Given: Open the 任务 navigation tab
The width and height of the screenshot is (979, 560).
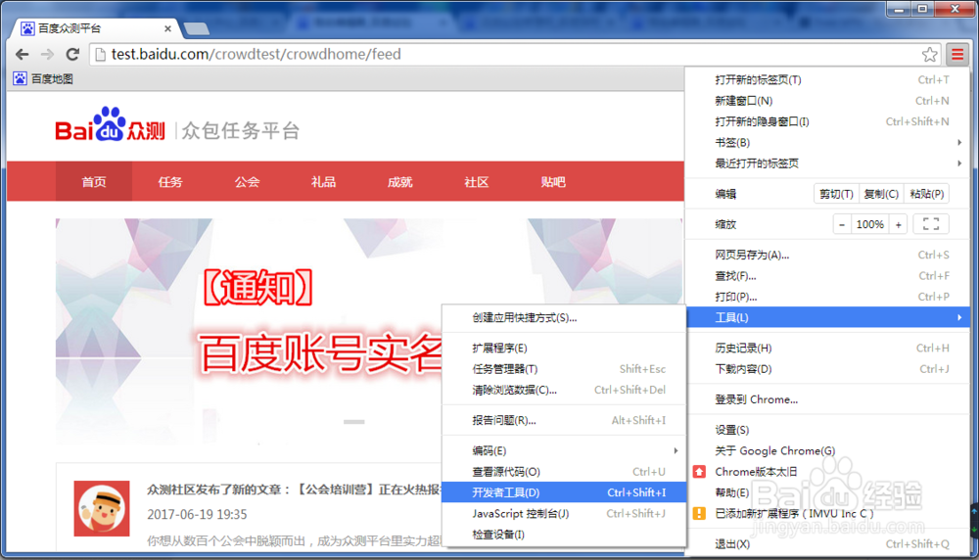Looking at the screenshot, I should pos(170,182).
